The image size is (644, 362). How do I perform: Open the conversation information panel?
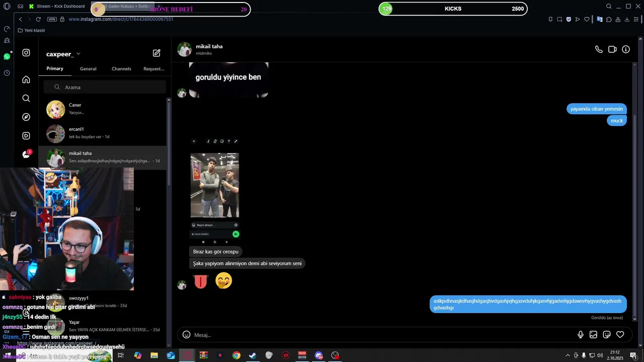(x=626, y=49)
